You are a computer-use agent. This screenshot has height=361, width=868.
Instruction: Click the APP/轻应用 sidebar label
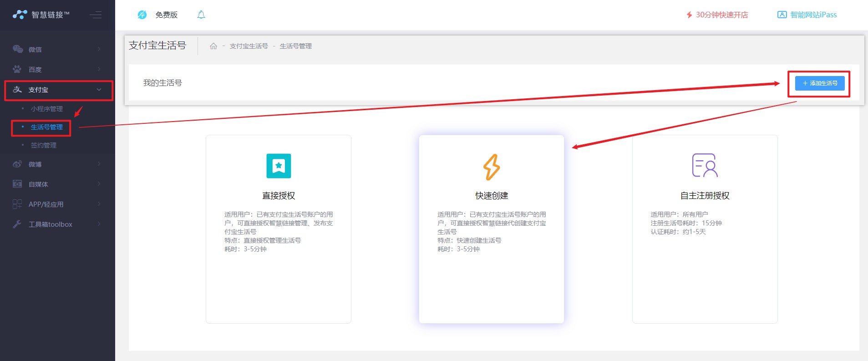point(46,204)
